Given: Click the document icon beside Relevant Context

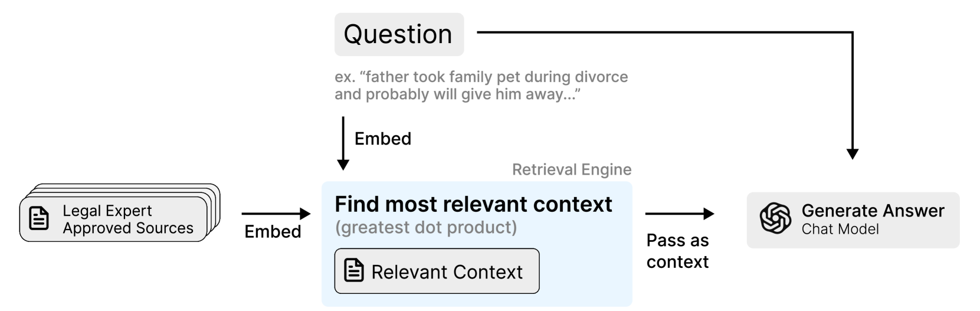Looking at the screenshot, I should pyautogui.click(x=353, y=271).
